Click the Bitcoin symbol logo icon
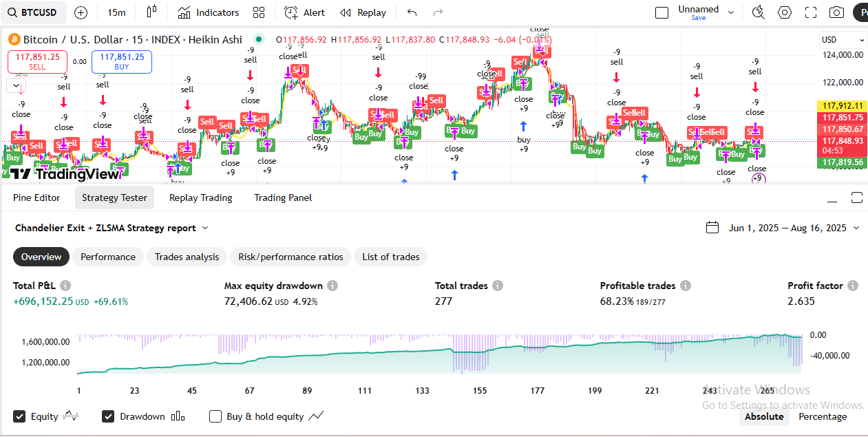Viewport: 868px width, 437px height. pyautogui.click(x=14, y=40)
